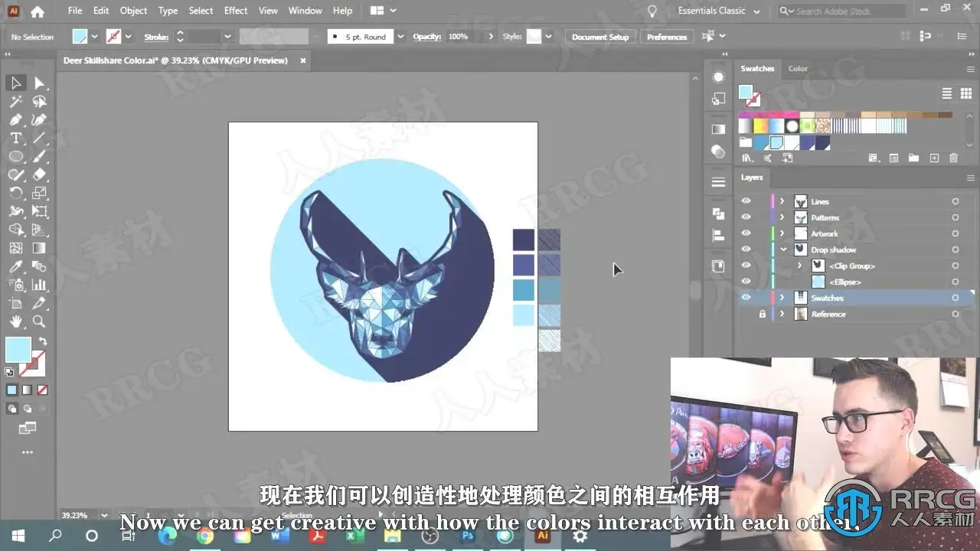Select the Eraser tool

39,175
